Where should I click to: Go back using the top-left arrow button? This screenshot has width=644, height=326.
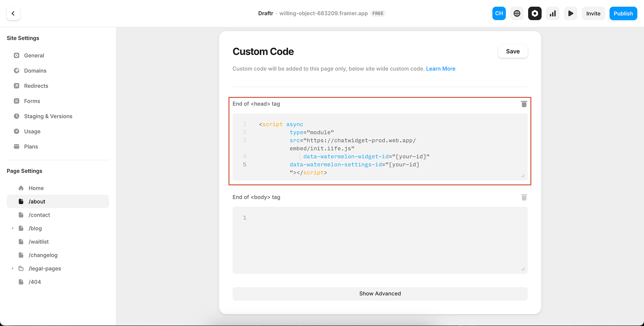point(13,13)
